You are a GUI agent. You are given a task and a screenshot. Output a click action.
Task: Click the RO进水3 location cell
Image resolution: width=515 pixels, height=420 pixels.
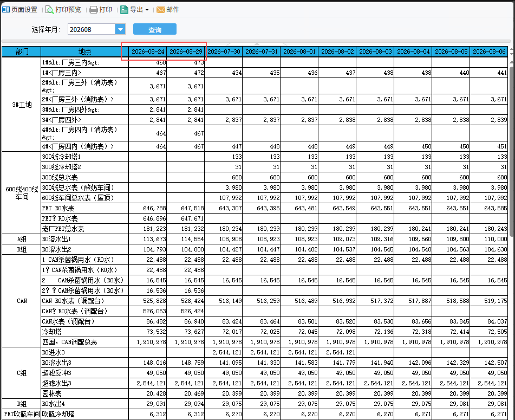tap(84, 352)
